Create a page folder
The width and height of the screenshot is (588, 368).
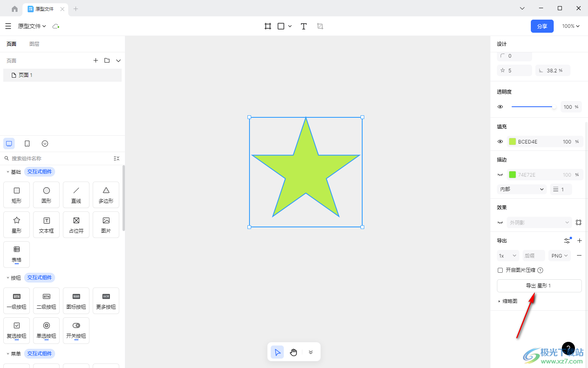[x=107, y=61]
